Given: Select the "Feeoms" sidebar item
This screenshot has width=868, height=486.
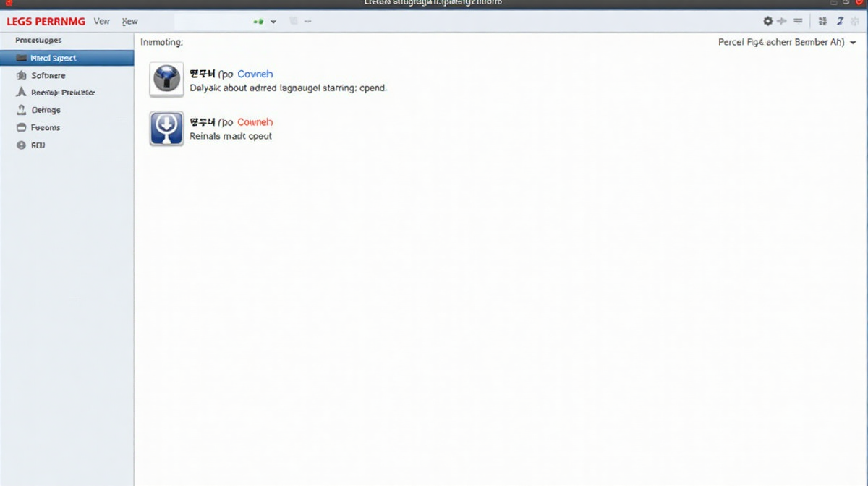Looking at the screenshot, I should (46, 127).
